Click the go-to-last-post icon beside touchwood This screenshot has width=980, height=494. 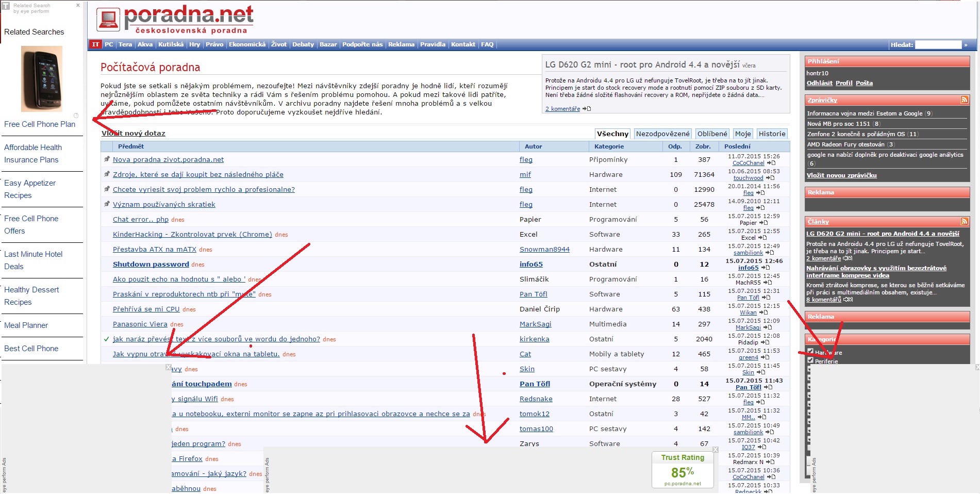coord(770,178)
